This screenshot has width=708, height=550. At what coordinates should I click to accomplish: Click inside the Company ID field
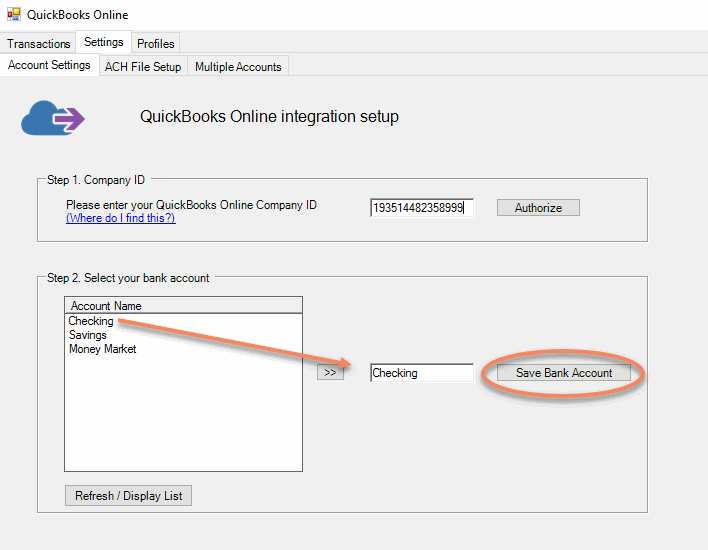(420, 208)
